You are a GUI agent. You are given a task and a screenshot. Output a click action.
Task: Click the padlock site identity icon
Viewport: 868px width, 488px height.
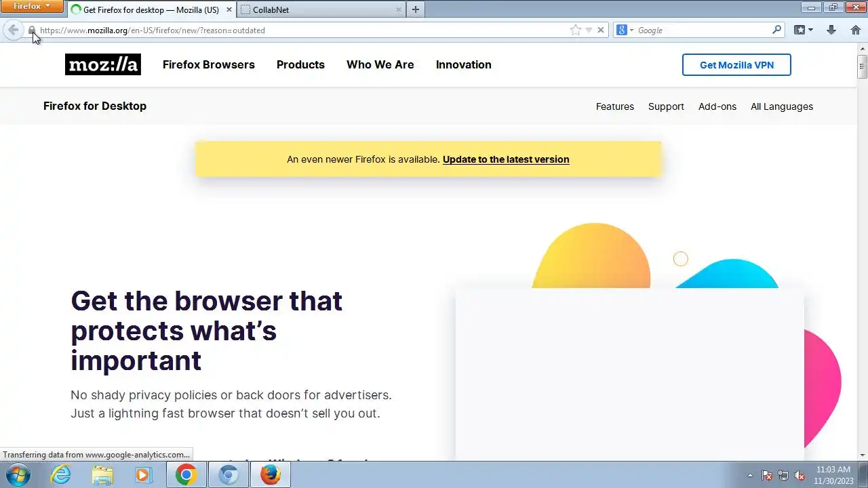point(31,30)
